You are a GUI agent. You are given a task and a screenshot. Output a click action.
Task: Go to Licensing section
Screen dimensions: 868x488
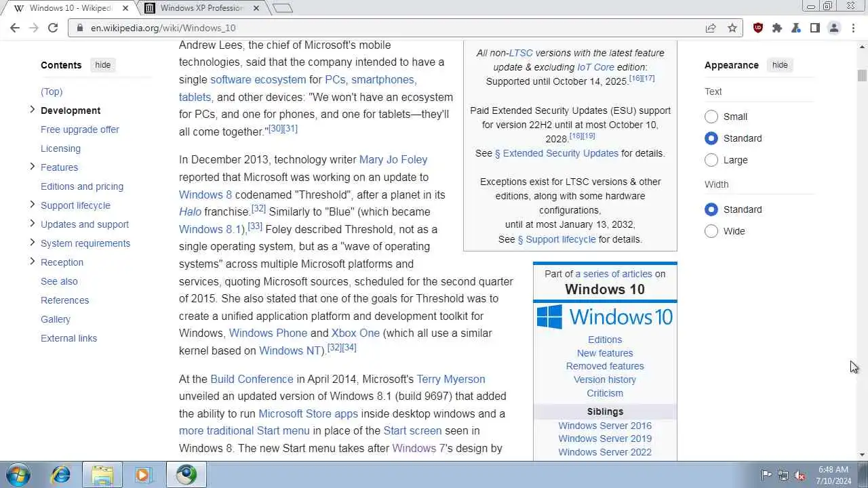point(60,148)
